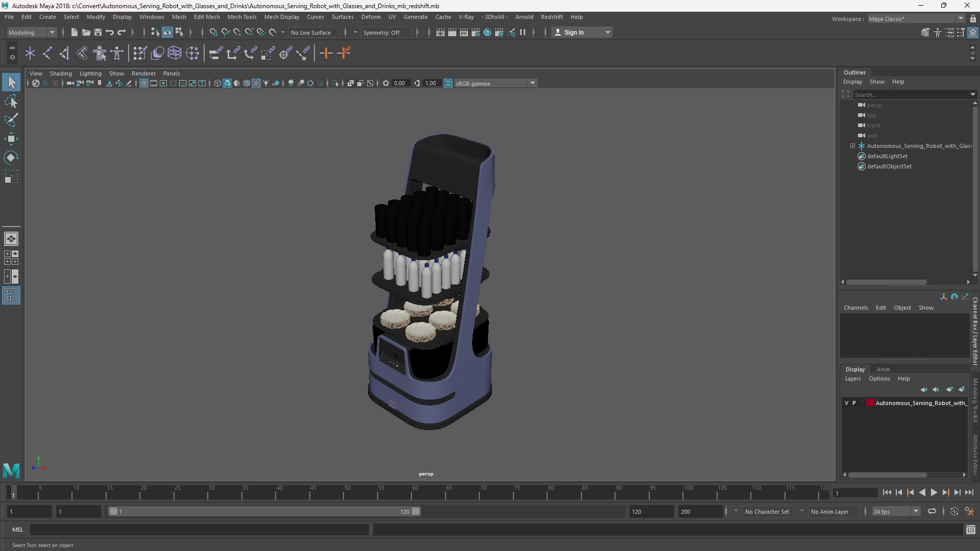Click the No Character Set button

[x=767, y=511]
